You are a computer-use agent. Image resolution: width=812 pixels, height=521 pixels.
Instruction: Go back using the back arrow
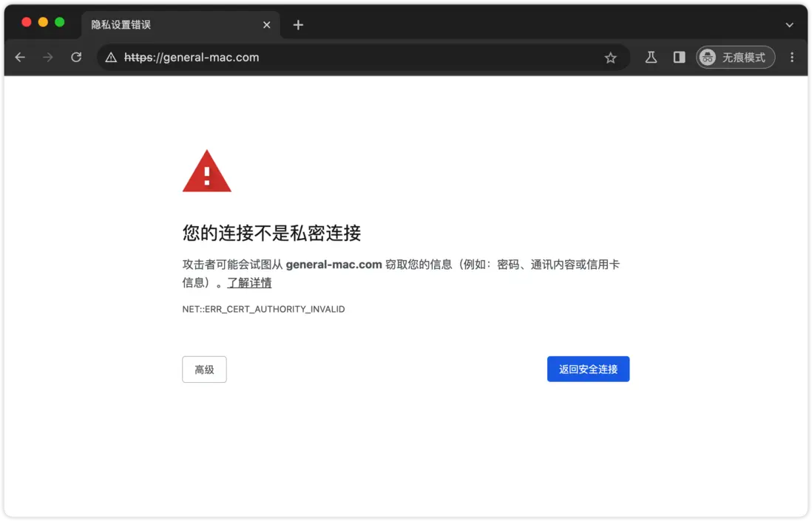[20, 58]
